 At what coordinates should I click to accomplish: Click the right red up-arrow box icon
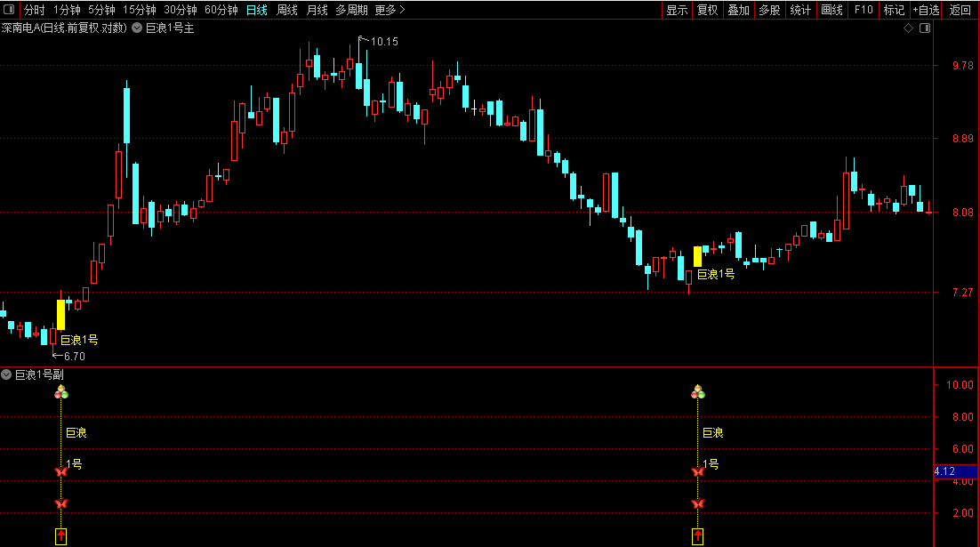(697, 536)
